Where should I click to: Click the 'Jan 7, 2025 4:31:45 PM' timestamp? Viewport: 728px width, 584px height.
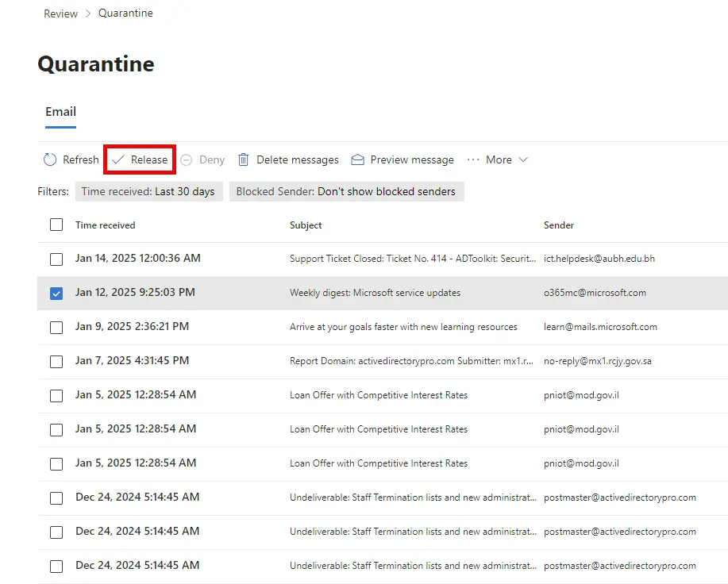(x=132, y=360)
